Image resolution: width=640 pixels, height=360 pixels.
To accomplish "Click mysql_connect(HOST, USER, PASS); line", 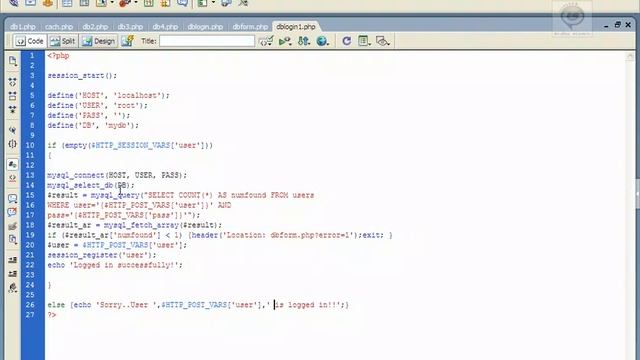I will [x=117, y=175].
